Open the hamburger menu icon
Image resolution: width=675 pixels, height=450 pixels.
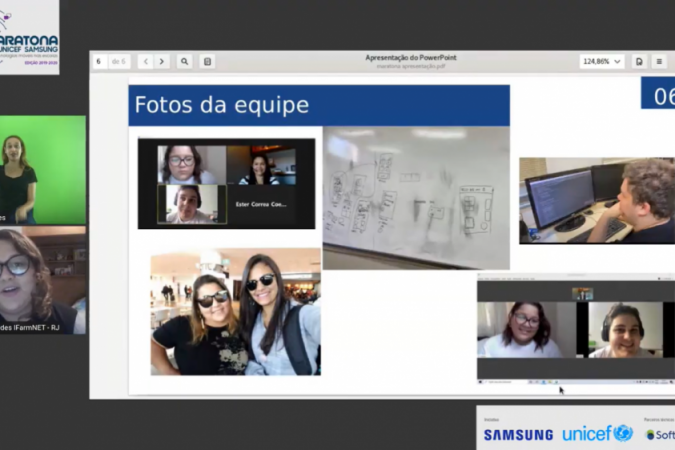[659, 62]
